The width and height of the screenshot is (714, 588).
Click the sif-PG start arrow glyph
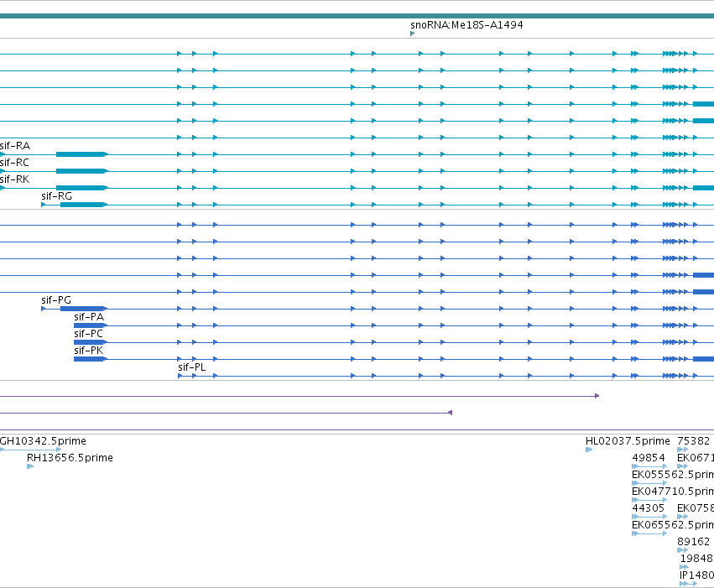point(44,309)
